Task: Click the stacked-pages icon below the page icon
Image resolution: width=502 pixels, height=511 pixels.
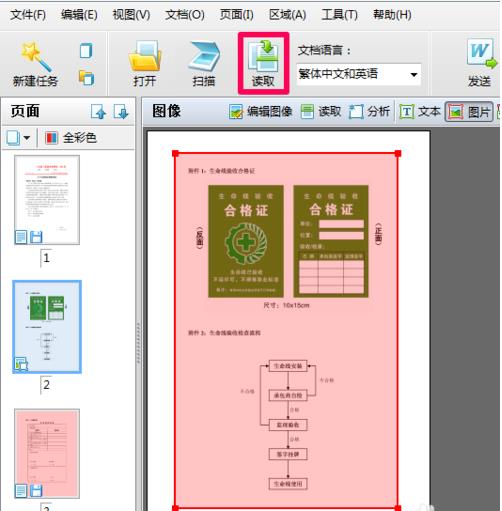Action: coord(86,78)
